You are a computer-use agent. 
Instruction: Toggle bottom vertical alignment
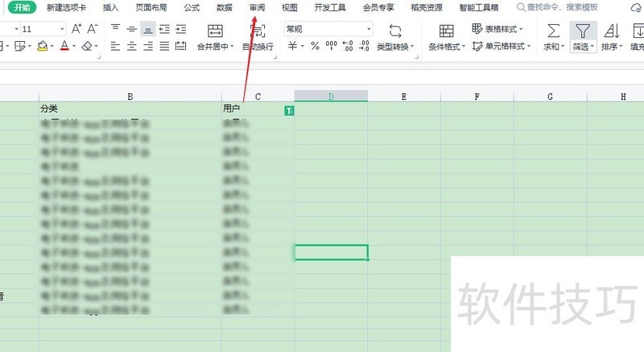point(148,29)
